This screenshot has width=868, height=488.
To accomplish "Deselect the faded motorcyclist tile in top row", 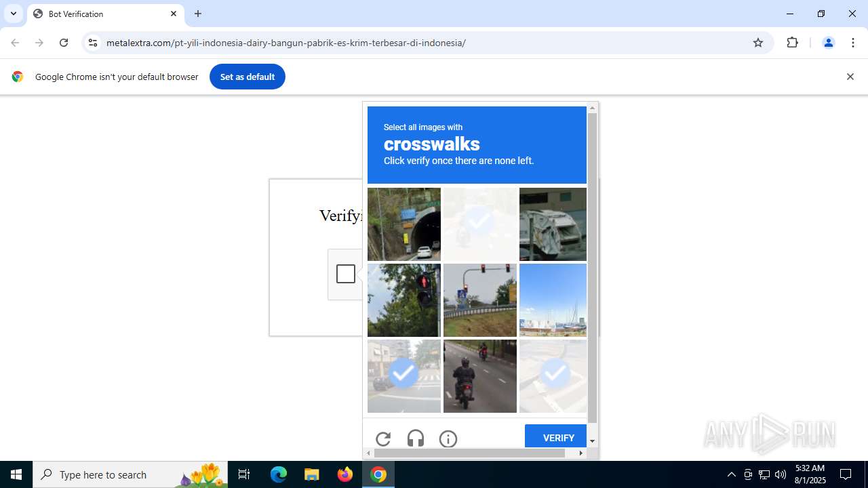I will pyautogui.click(x=480, y=224).
